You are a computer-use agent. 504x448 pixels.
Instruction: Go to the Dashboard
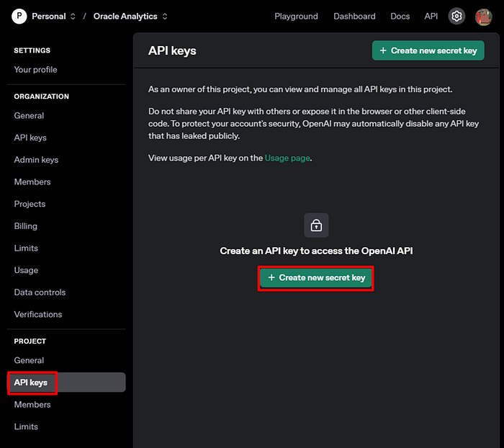click(x=354, y=16)
